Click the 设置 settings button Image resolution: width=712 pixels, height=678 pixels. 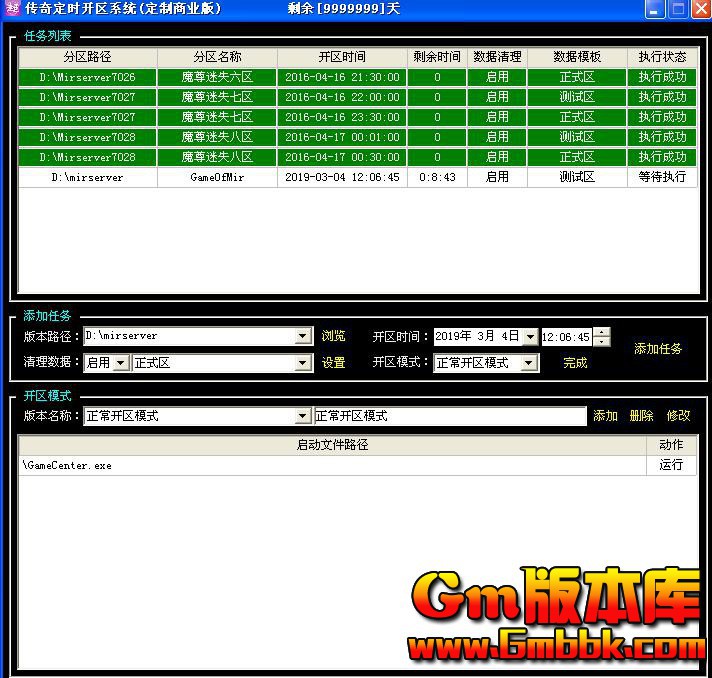(x=333, y=363)
